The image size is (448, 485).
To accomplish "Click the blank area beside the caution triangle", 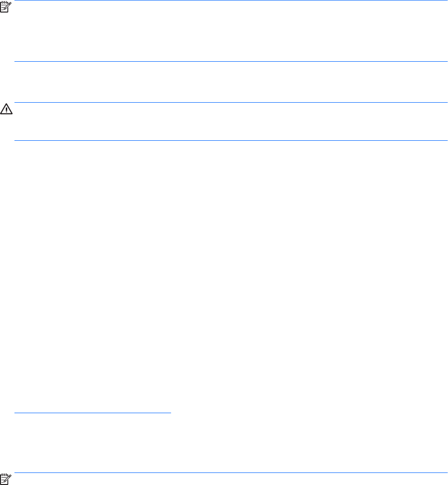I will pyautogui.click(x=231, y=121).
